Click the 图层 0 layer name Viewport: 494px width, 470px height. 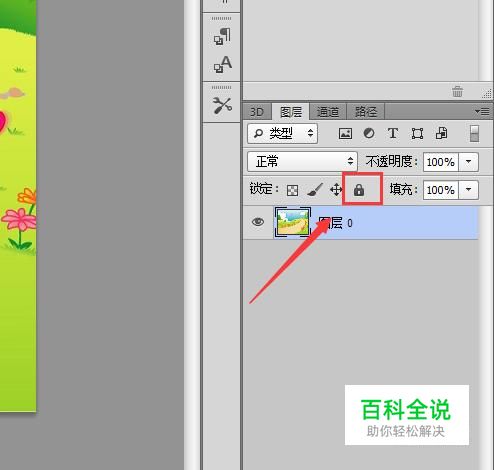tap(336, 223)
